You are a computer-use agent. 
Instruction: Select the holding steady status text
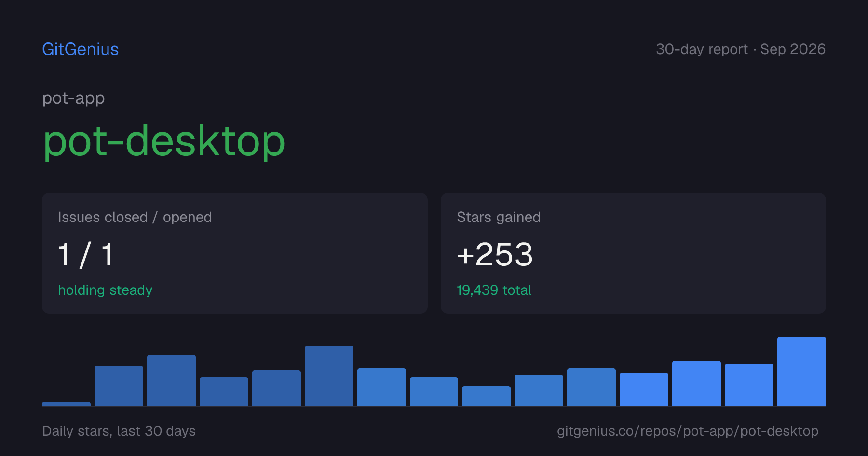pos(105,290)
